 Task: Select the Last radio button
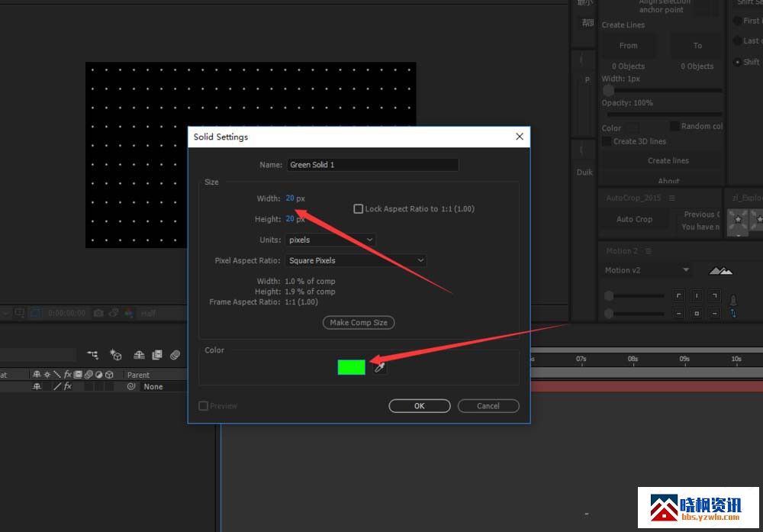coord(738,41)
